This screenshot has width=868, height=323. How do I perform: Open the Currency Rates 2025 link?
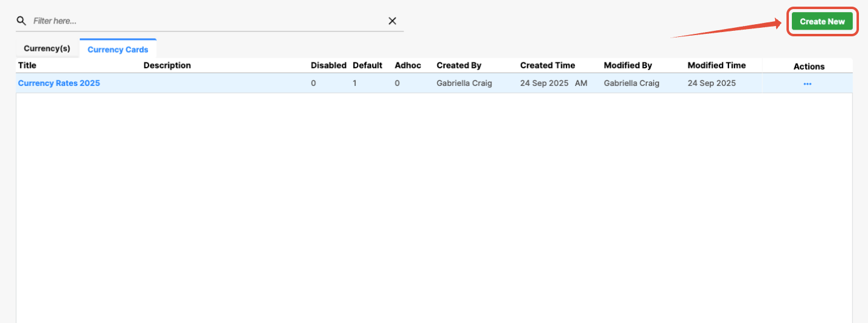point(59,83)
